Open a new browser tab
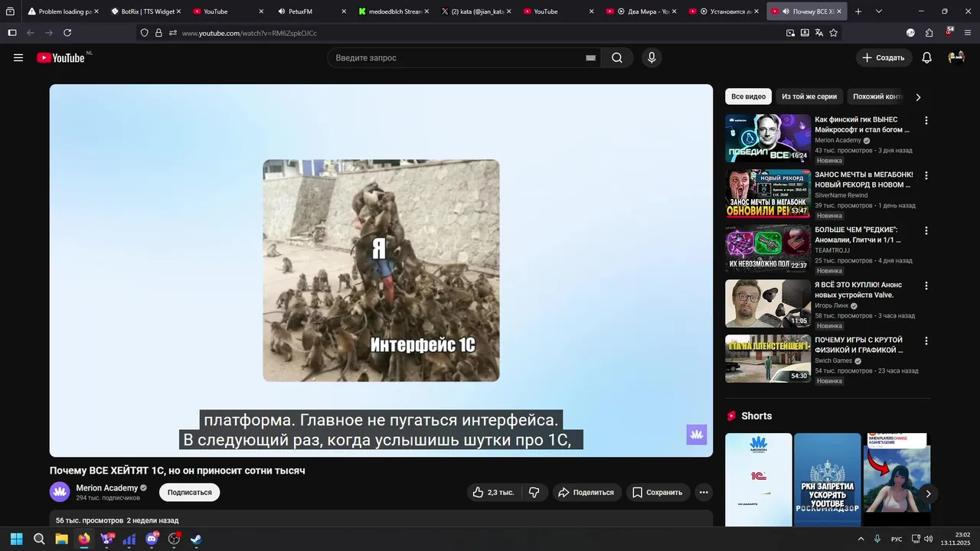 coord(858,11)
